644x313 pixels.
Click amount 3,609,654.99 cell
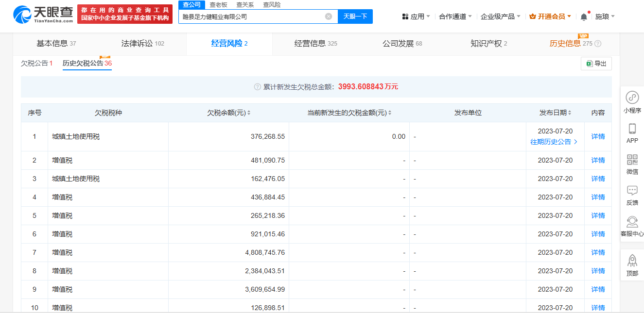pyautogui.click(x=265, y=289)
